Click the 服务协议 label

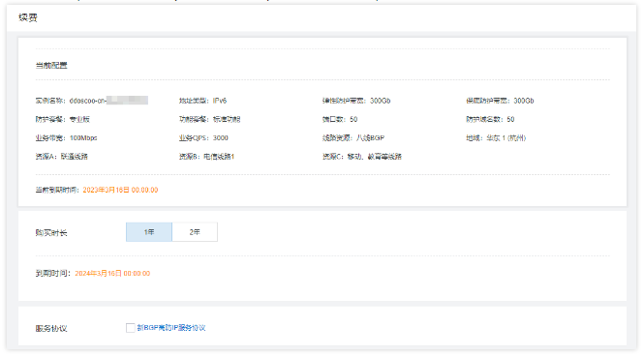click(x=51, y=328)
